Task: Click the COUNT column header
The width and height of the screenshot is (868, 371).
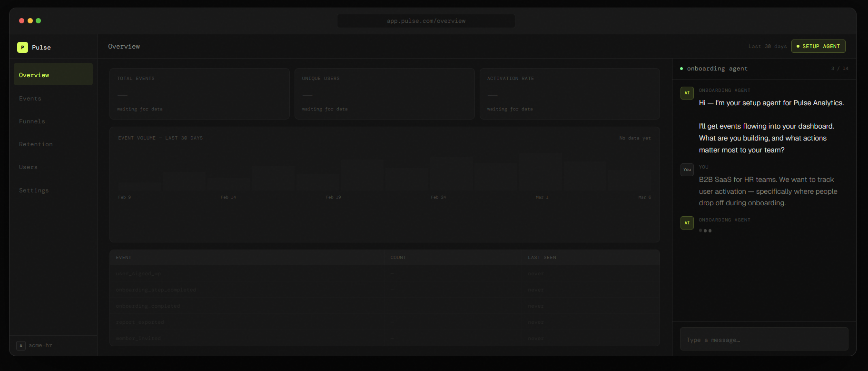Action: [x=398, y=258]
